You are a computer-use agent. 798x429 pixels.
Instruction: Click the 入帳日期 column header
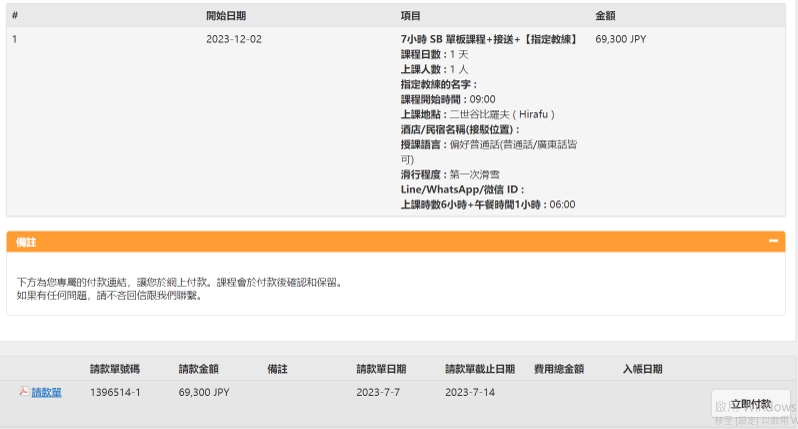(x=642, y=369)
